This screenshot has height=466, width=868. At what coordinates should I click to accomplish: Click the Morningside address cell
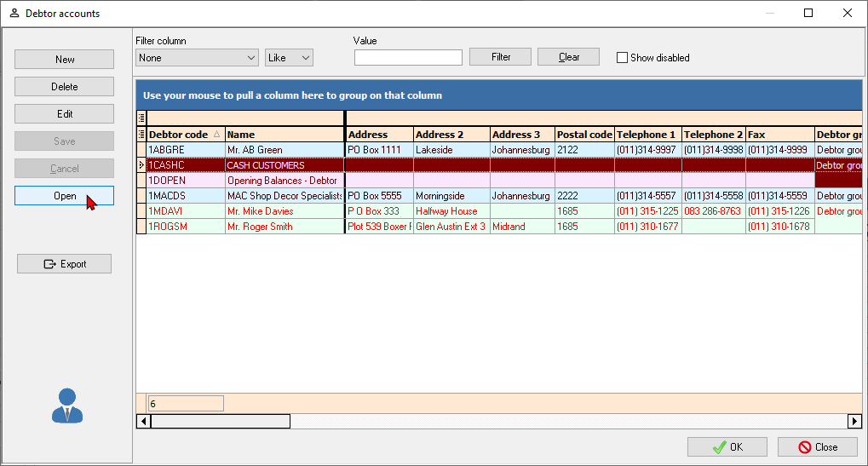(x=451, y=196)
